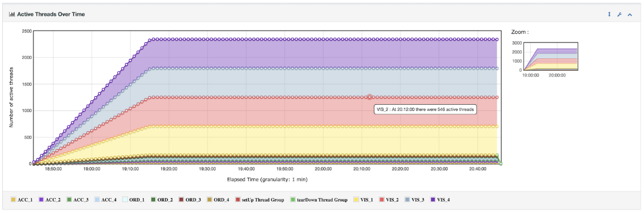Toggle ORD_4 legend entry
This screenshot has height=214, width=644.
pos(218,200)
